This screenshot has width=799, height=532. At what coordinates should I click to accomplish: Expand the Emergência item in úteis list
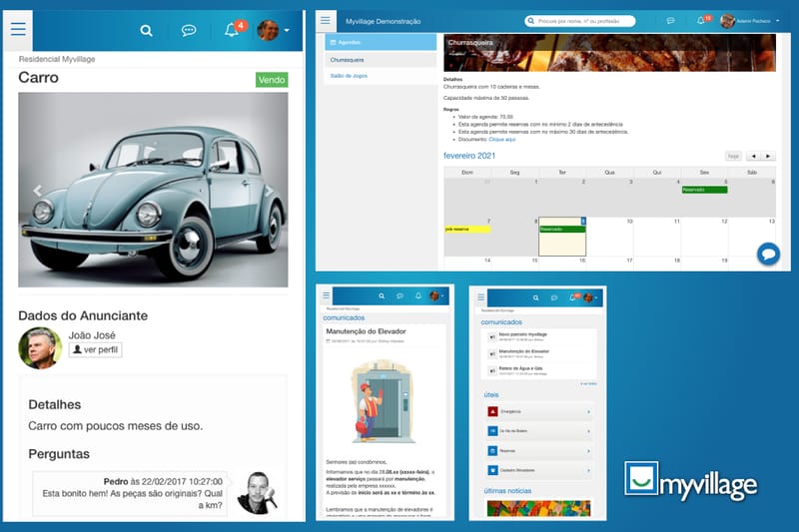click(539, 411)
